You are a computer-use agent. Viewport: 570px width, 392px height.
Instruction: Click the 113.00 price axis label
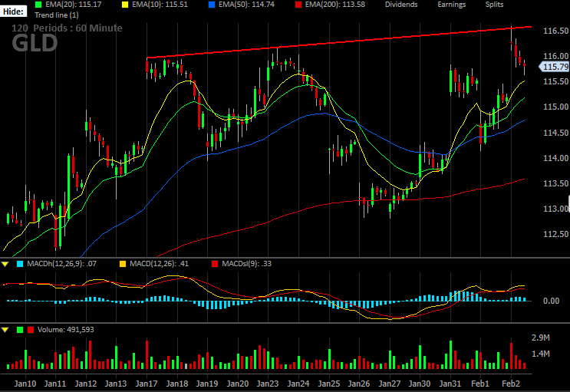[x=555, y=209]
